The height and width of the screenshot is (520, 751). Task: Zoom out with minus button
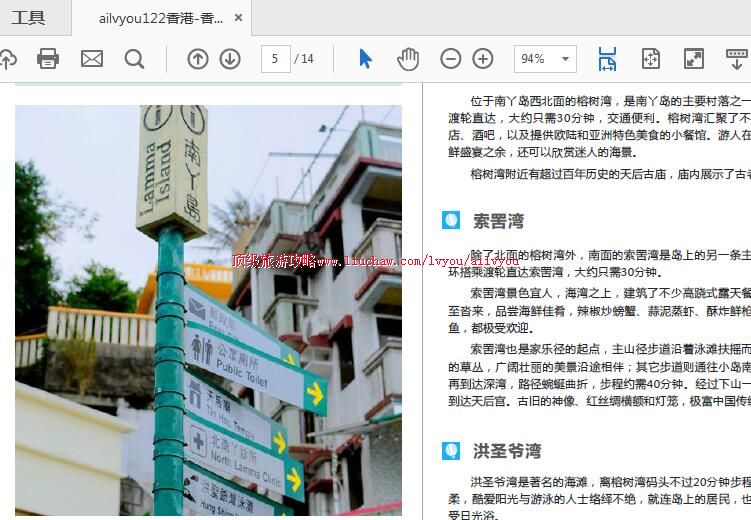coord(451,59)
